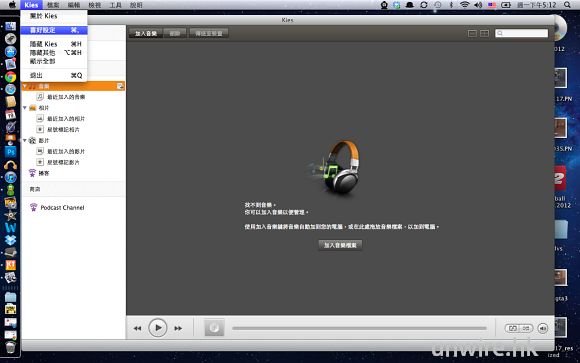Open the 檢視 menu in the menu bar
The width and height of the screenshot is (580, 363).
[95, 5]
